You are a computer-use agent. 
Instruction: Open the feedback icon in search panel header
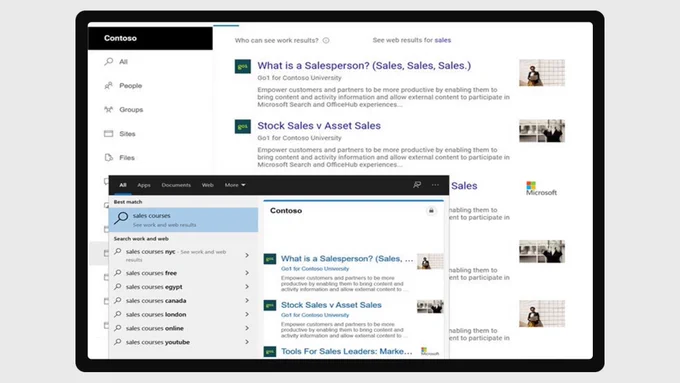tap(417, 185)
